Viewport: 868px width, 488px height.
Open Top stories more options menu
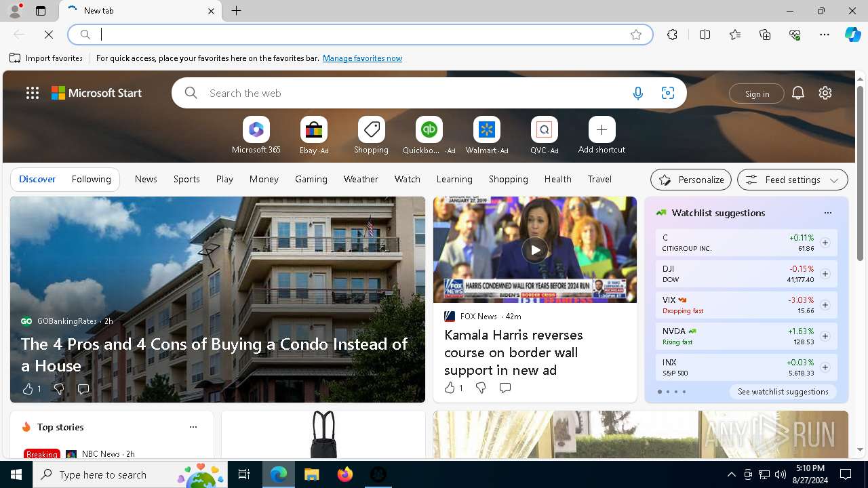point(193,427)
